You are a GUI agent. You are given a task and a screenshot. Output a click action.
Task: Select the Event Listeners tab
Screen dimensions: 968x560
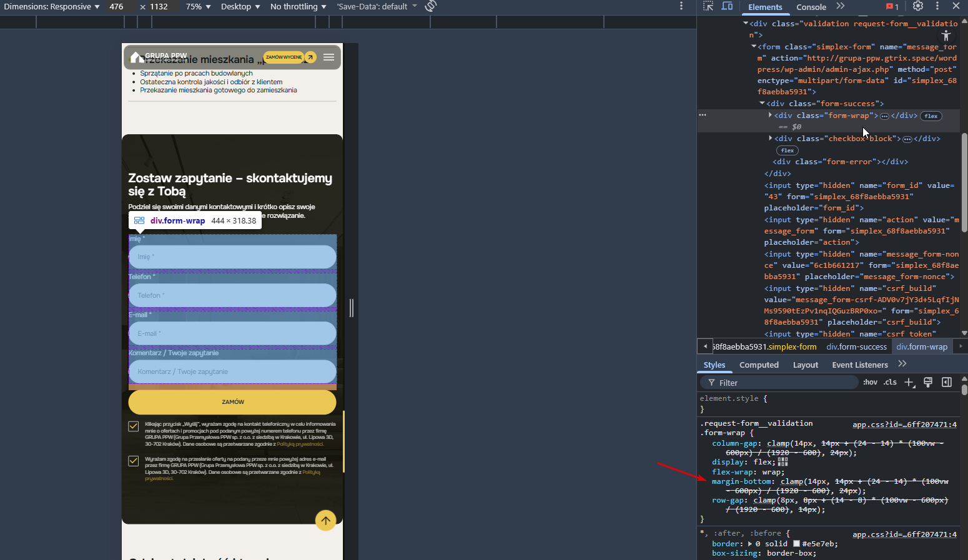[860, 365]
